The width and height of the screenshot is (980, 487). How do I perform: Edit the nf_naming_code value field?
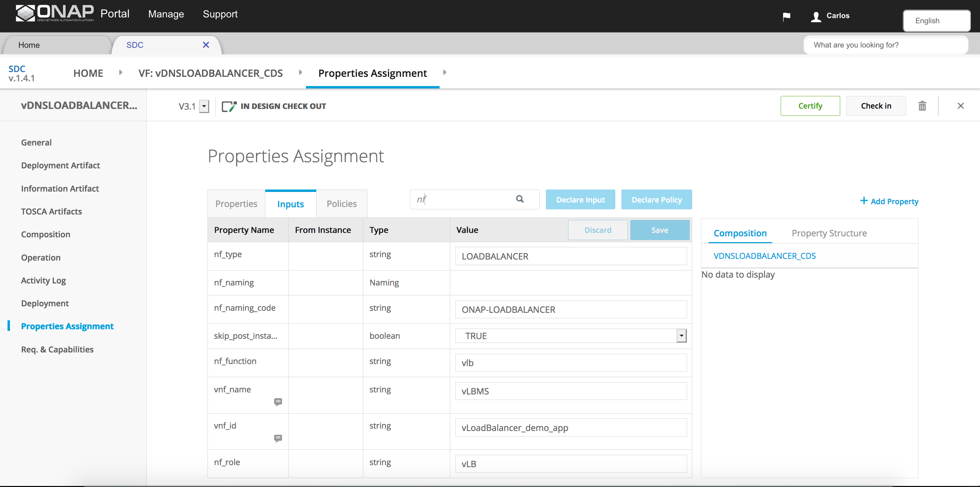click(x=570, y=309)
